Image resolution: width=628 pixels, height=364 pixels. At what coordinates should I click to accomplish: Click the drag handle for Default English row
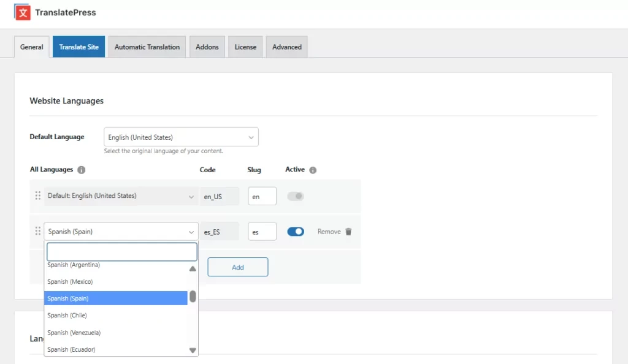(37, 196)
